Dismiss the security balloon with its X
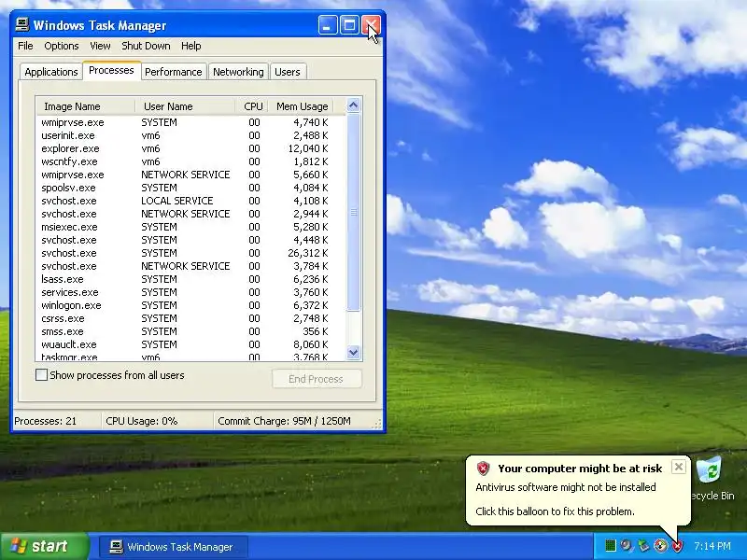The width and height of the screenshot is (747, 560). [679, 467]
